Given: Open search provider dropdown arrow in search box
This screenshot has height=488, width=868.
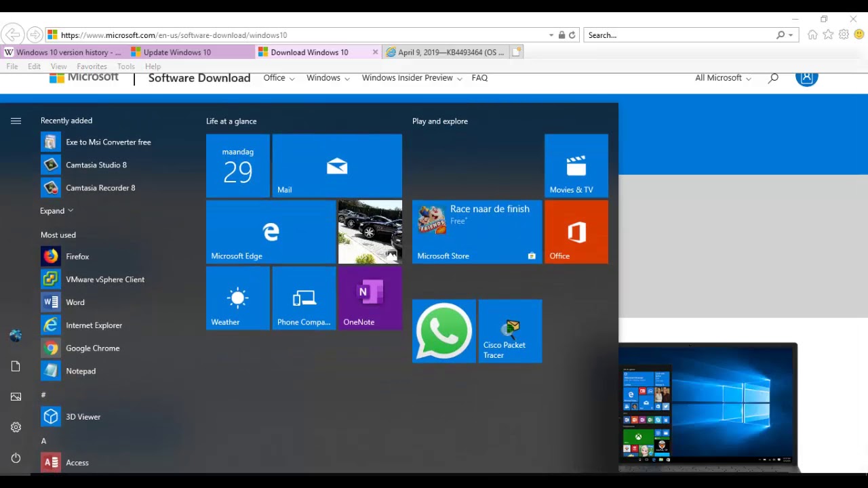Looking at the screenshot, I should tap(791, 35).
